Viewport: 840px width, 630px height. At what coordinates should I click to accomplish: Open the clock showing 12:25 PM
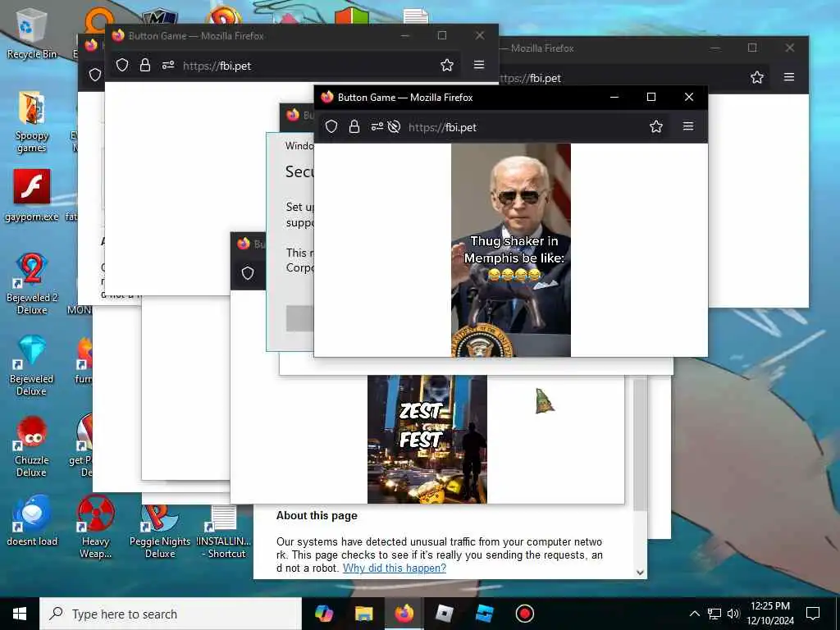tap(770, 614)
